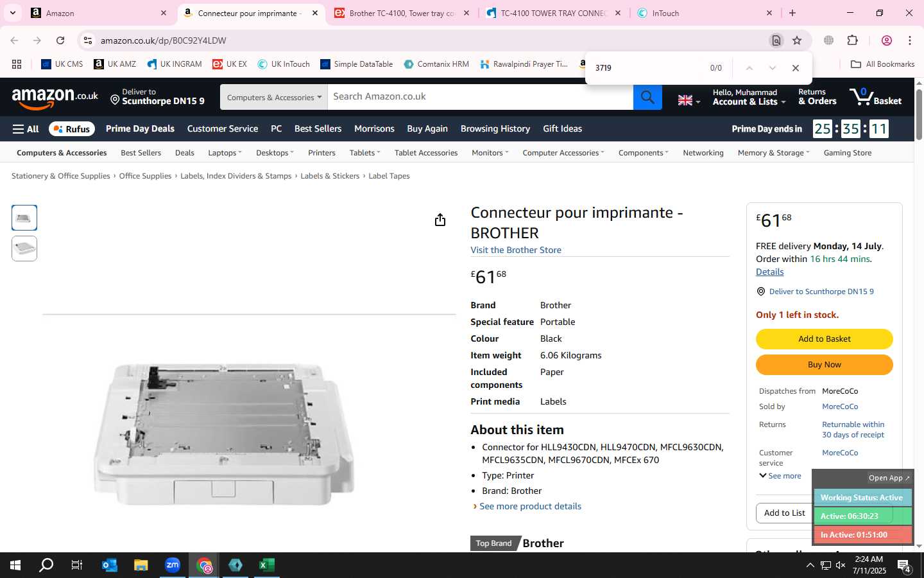
Task: Expand the Desktops submenu
Action: coord(275,153)
